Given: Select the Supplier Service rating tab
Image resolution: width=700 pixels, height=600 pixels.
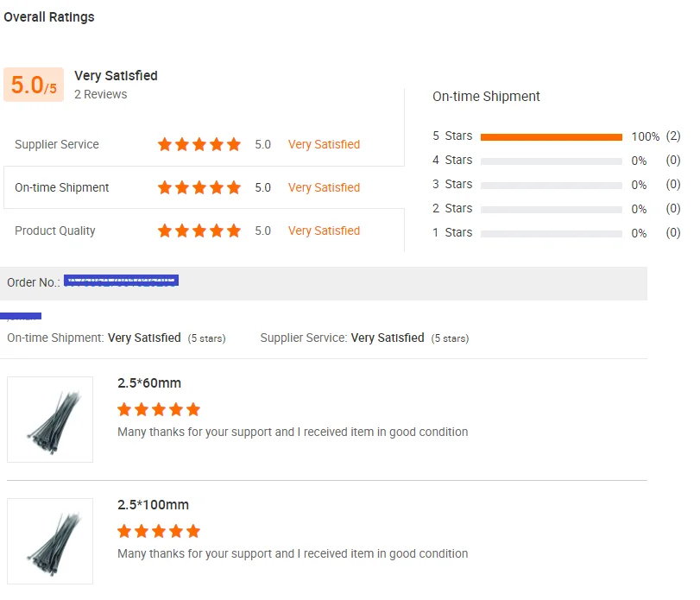Looking at the screenshot, I should coord(57,144).
